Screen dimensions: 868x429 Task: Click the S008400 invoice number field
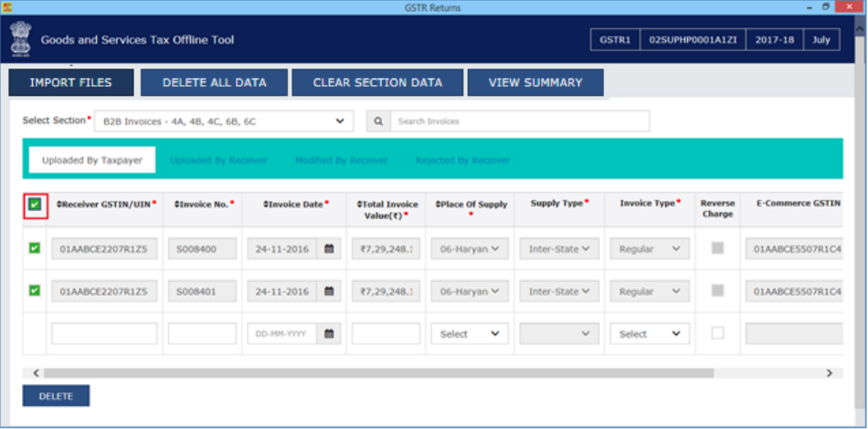coord(202,249)
